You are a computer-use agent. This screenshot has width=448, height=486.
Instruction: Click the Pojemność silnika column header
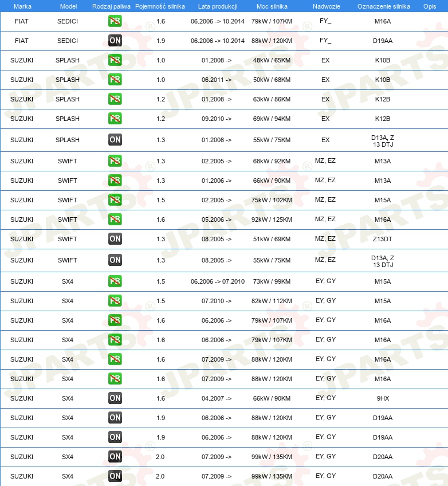pos(160,6)
